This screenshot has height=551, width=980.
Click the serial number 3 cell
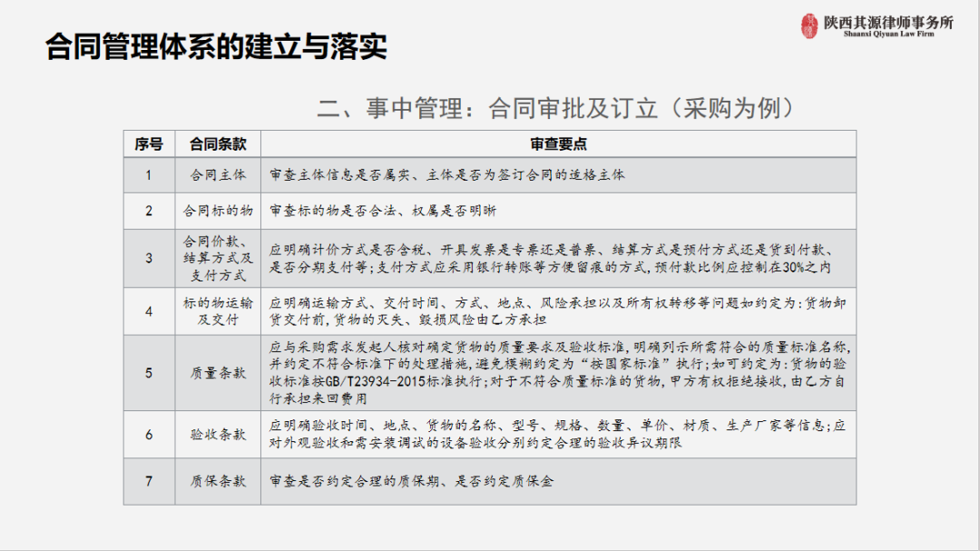[149, 259]
